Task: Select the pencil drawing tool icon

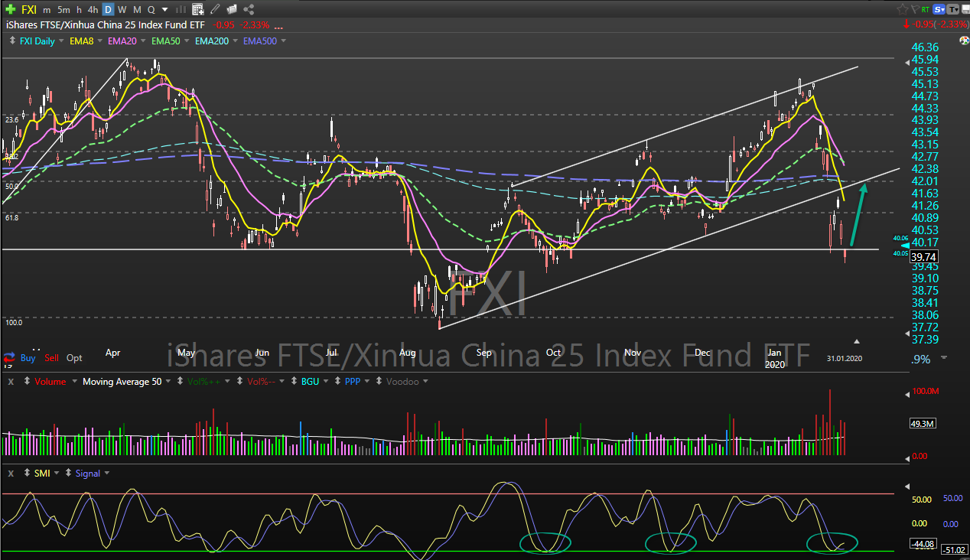Action: coord(215,9)
